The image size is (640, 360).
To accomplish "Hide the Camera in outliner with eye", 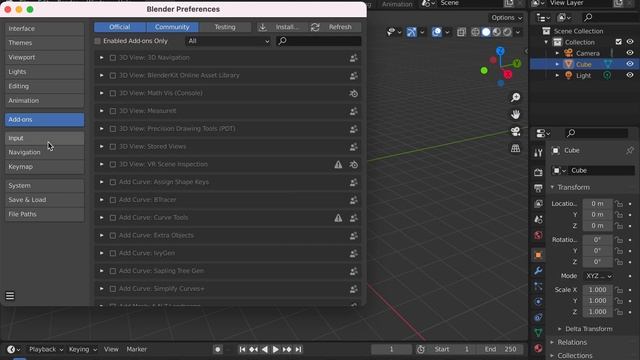I will 630,53.
